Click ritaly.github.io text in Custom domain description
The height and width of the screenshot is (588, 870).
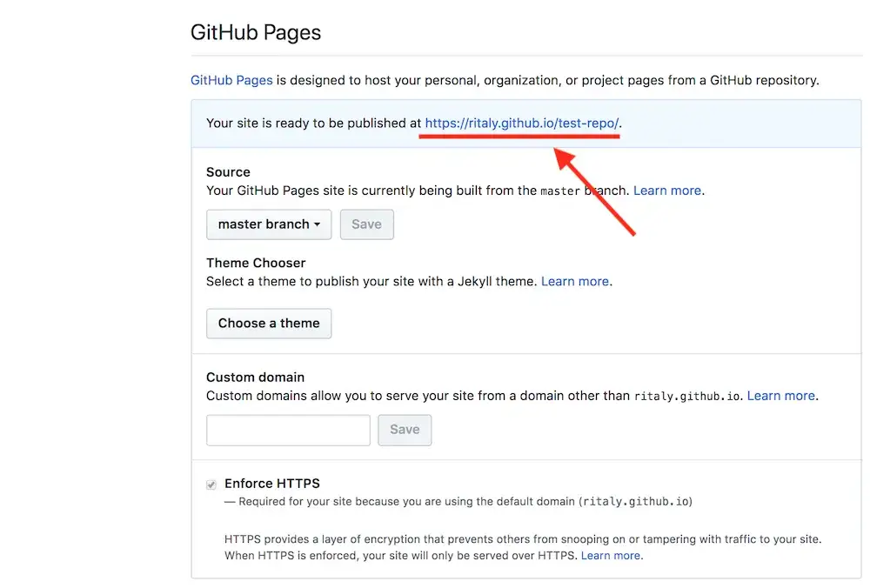pyautogui.click(x=686, y=397)
